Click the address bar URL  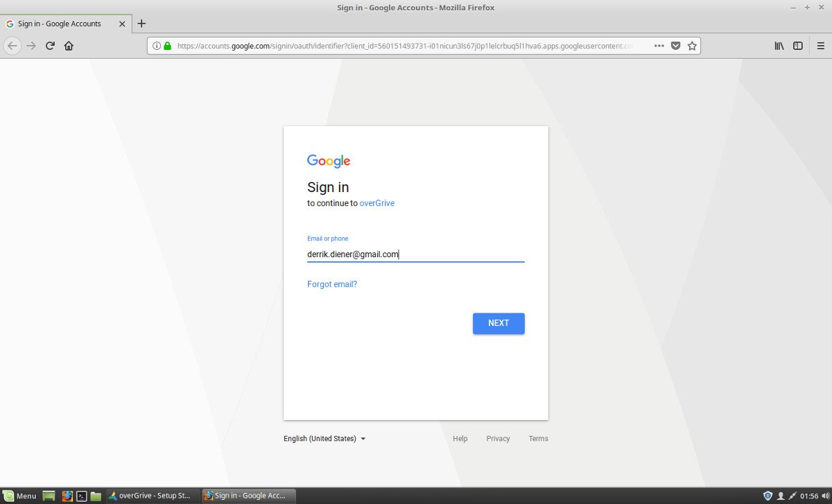[405, 46]
